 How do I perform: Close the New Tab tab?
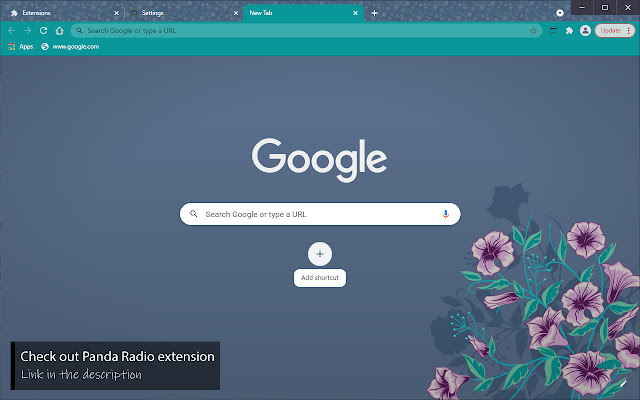tap(356, 13)
